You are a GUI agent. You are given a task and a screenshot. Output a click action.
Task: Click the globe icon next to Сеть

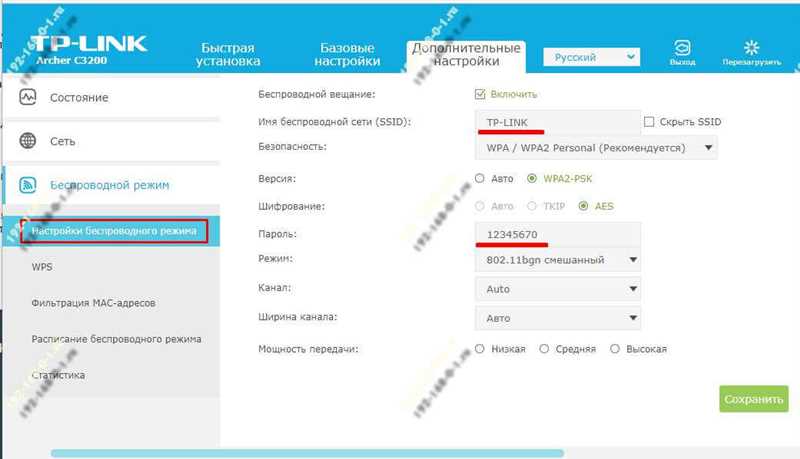click(28, 141)
